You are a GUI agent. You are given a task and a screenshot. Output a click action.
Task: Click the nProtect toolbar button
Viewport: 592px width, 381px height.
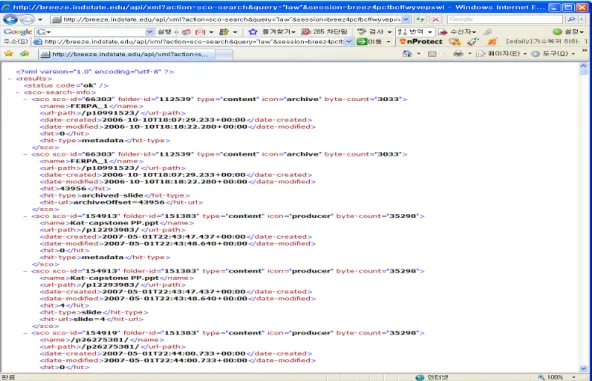tap(421, 42)
